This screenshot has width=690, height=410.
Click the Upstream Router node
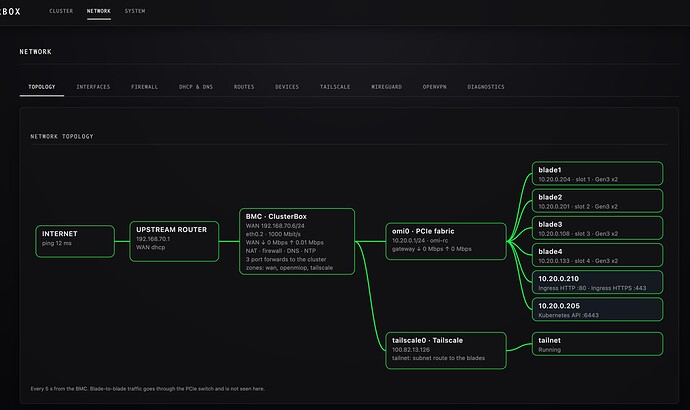[x=174, y=241]
